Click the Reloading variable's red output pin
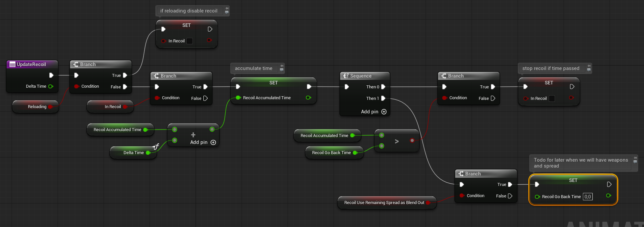644x227 pixels. click(50, 107)
